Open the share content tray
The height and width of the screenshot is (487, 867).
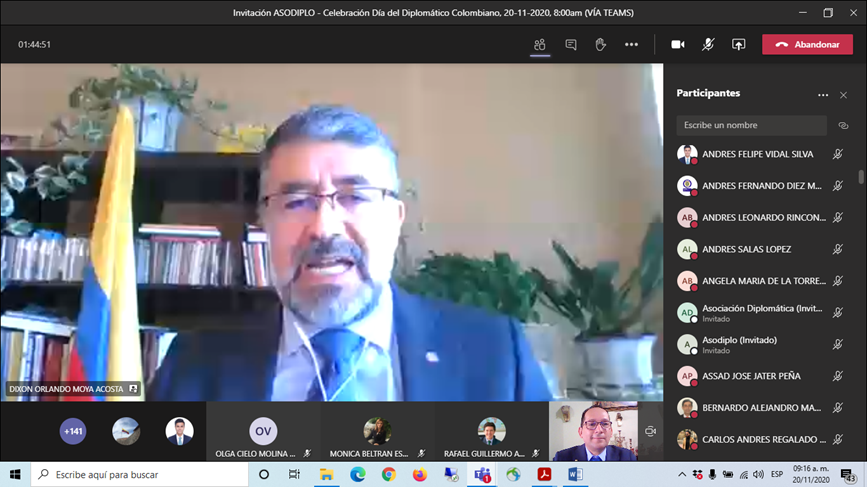[738, 45]
